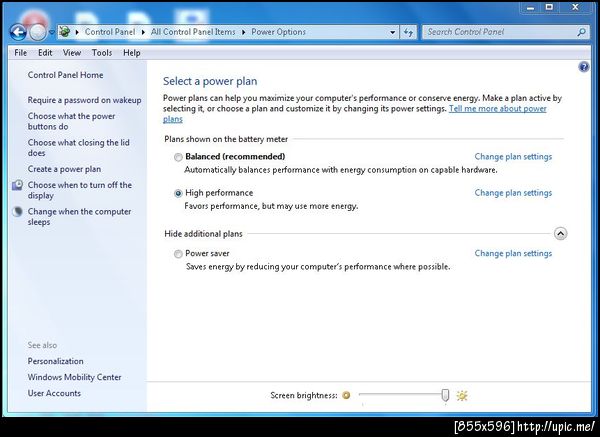
Task: Collapse additional plans with the chevron
Action: coord(560,233)
